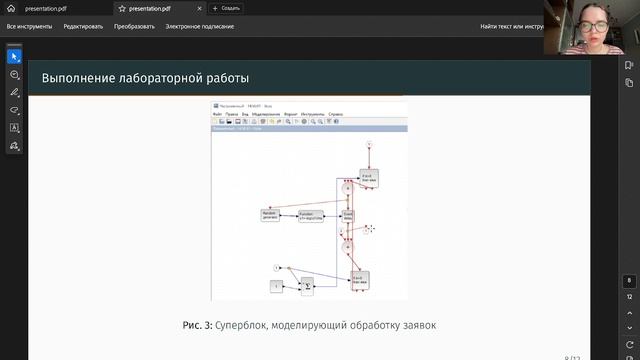Click the total pages number 12
Screen dimensions: 640x360
point(629,297)
